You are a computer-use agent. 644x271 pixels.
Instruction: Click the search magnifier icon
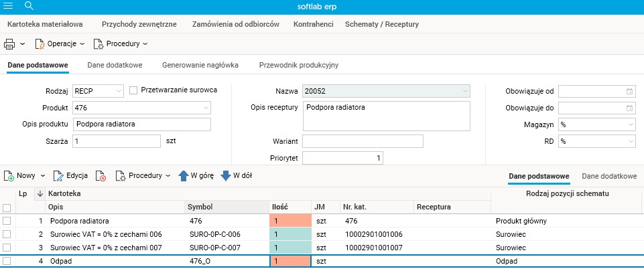click(29, 6)
